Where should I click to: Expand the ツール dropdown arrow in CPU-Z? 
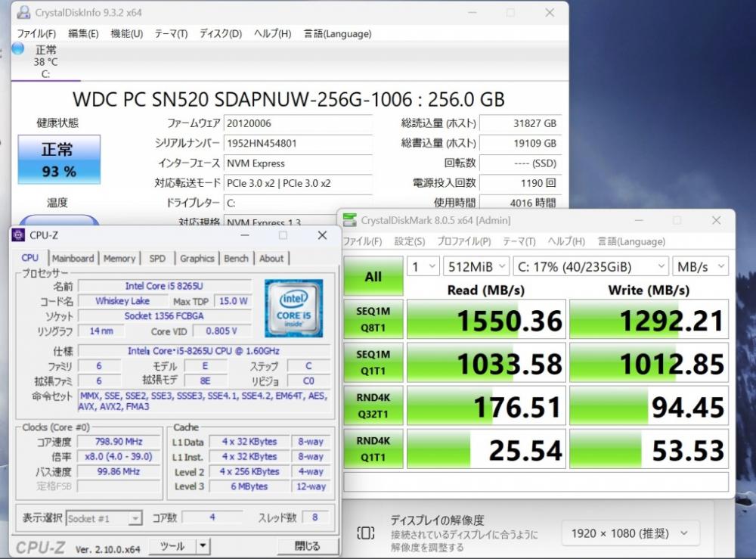click(203, 546)
